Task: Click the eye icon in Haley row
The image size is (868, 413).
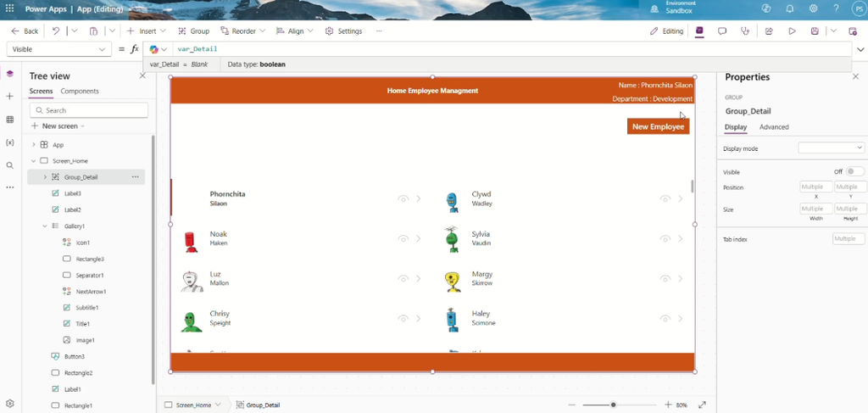Action: [x=665, y=318]
